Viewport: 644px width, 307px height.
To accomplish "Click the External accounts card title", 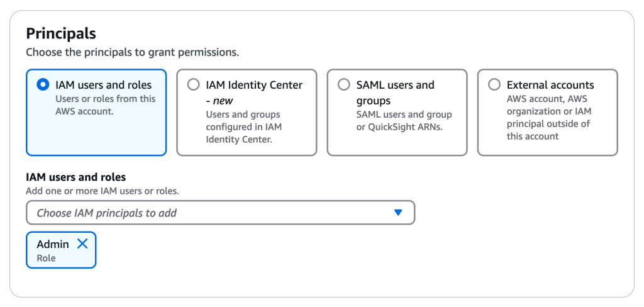I will [x=550, y=85].
